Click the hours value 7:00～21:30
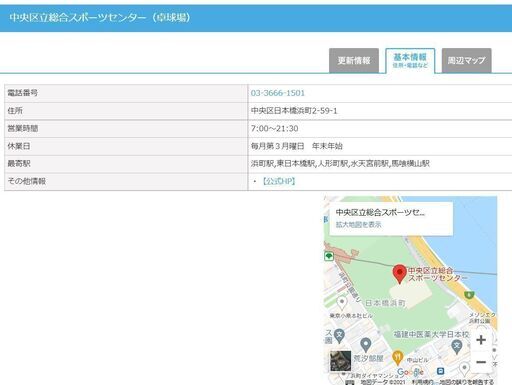 coord(274,128)
